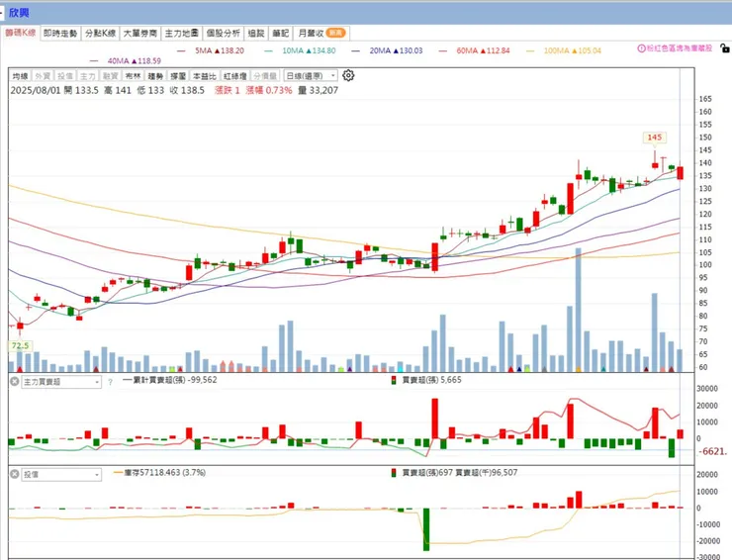Toggle the 撐壓 overlay button
The height and width of the screenshot is (560, 732).
click(x=178, y=75)
